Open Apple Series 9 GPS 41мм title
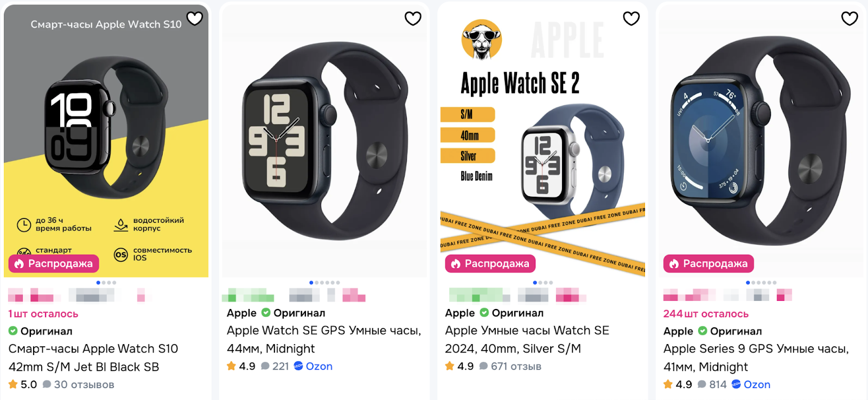Screen dimensions: 868x400 pos(756,358)
